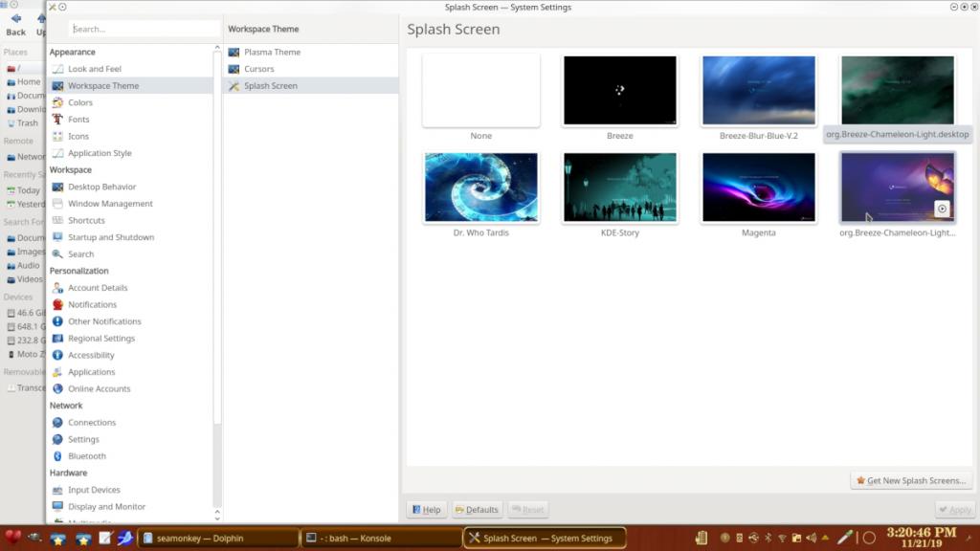Image resolution: width=980 pixels, height=551 pixels.
Task: Open Accessibility settings
Action: (x=91, y=355)
